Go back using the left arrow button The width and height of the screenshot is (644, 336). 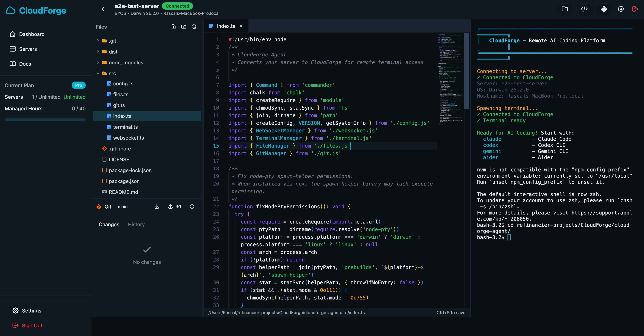[103, 9]
